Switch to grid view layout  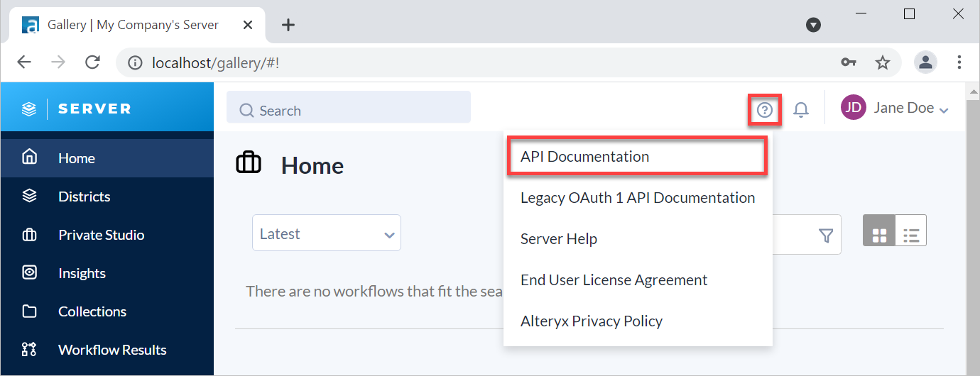[879, 235]
